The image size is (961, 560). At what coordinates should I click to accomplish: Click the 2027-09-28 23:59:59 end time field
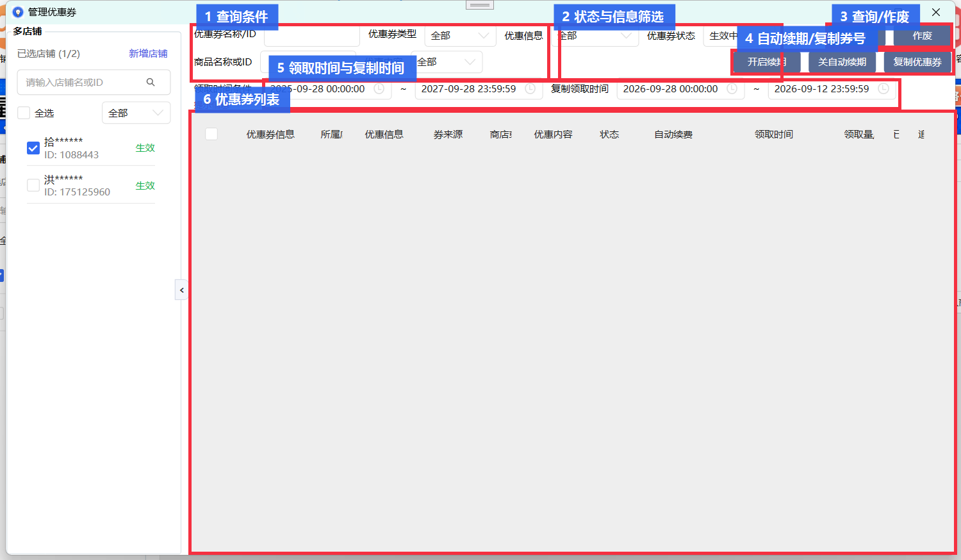click(479, 89)
